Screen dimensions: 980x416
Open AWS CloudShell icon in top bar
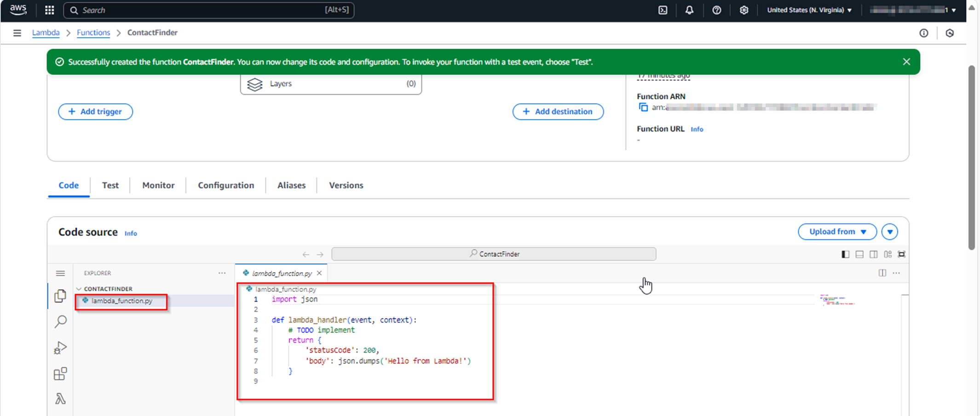click(x=663, y=10)
